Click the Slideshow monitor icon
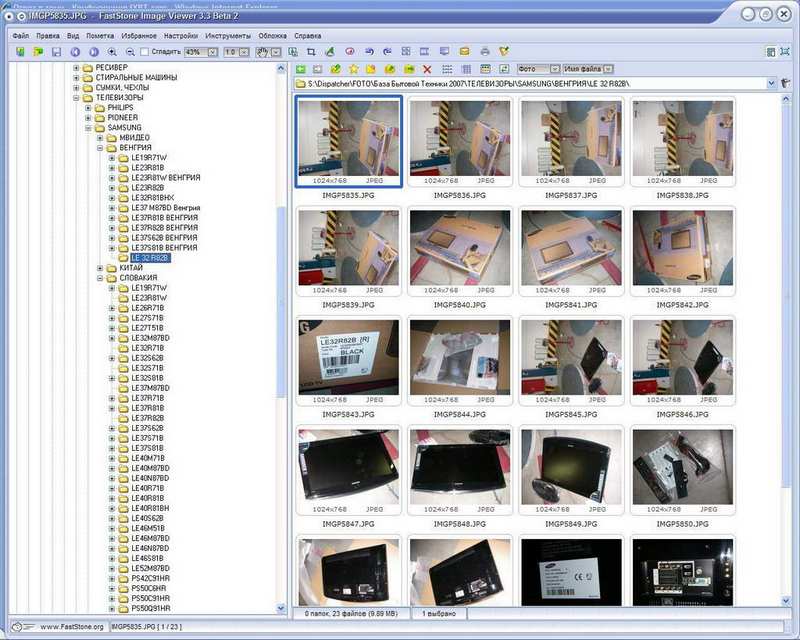Image resolution: width=800 pixels, height=640 pixels. tap(443, 51)
